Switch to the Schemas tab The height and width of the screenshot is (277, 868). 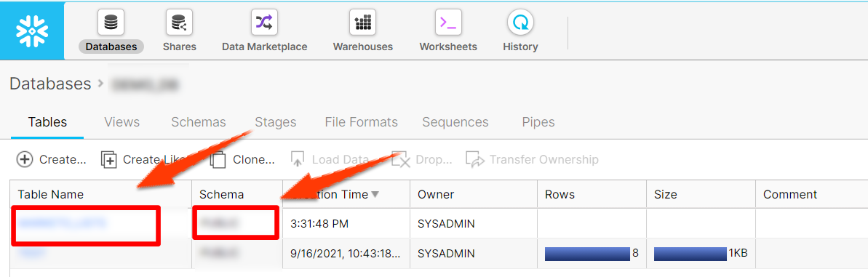point(198,122)
